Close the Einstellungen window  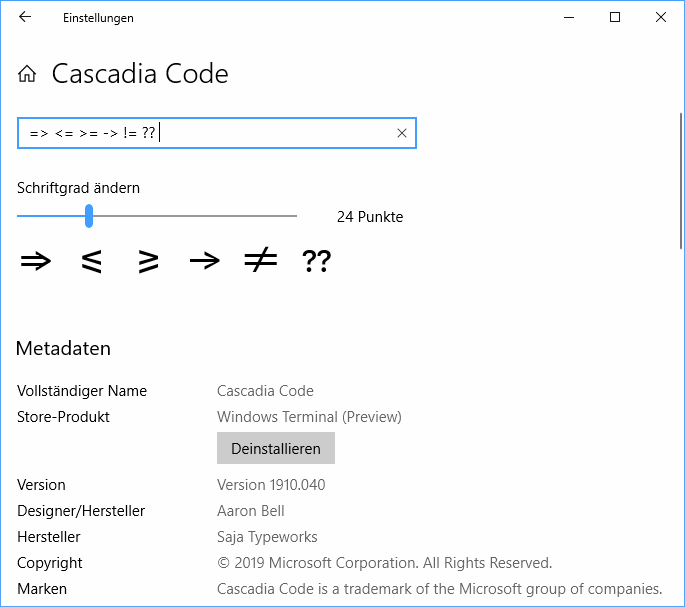click(x=661, y=17)
